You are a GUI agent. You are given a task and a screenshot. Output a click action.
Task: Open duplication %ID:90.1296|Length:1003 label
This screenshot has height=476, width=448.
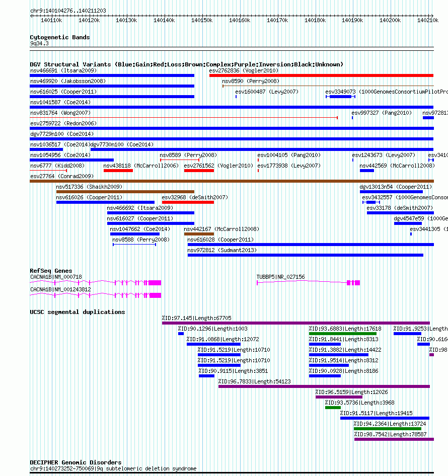point(212,329)
